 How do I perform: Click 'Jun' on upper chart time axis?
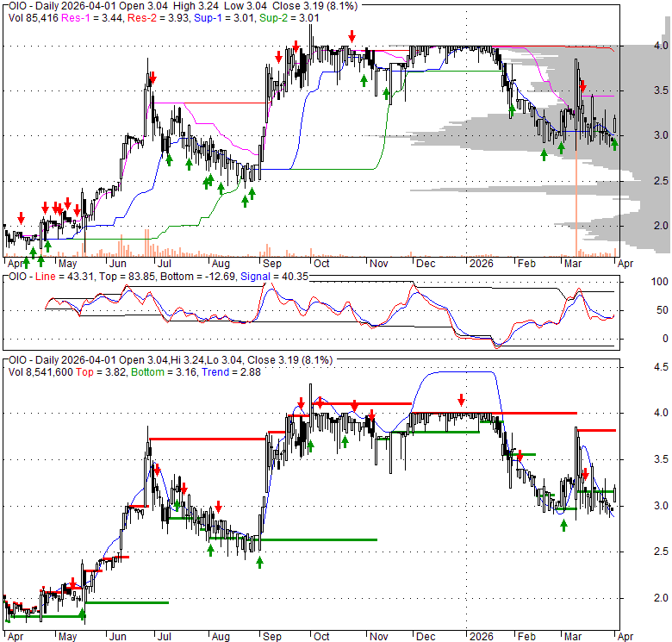117,263
